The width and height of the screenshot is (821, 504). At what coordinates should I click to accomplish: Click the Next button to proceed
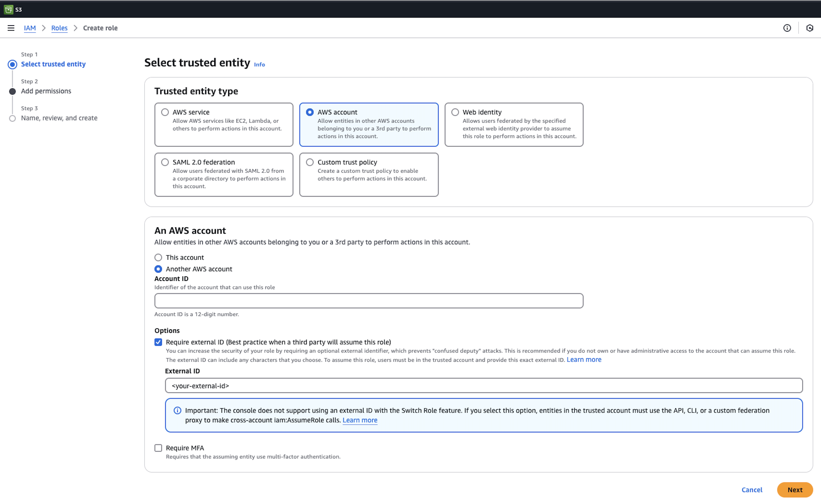click(795, 489)
